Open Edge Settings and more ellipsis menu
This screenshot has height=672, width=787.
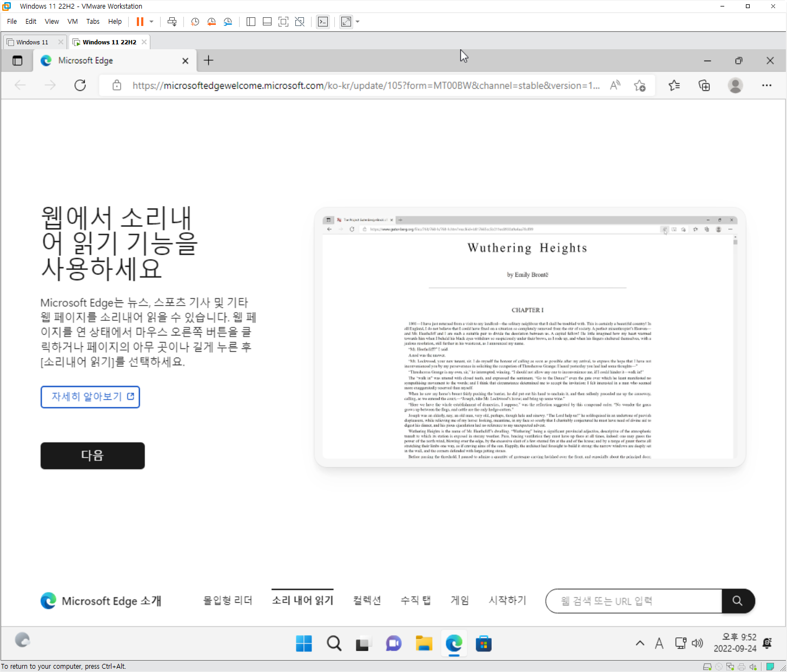point(766,85)
